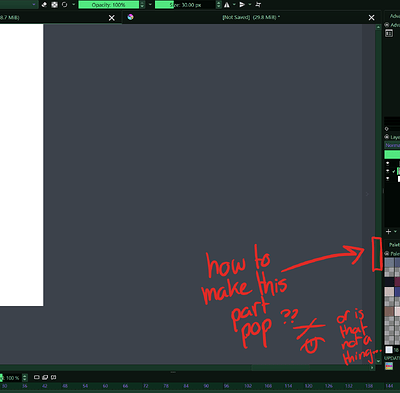Open the add-layer type dropdown arrow
Image resolution: width=400 pixels, height=393 pixels.
pyautogui.click(x=395, y=231)
